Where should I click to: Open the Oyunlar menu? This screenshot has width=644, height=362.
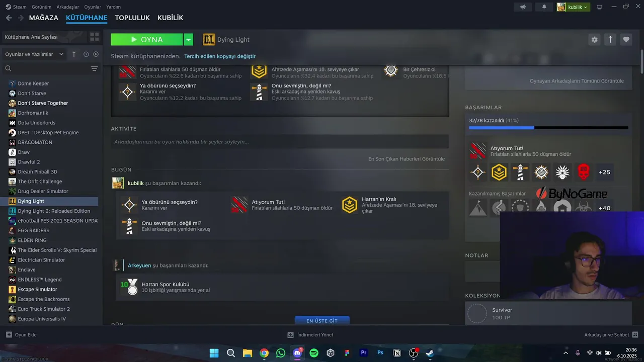(93, 7)
